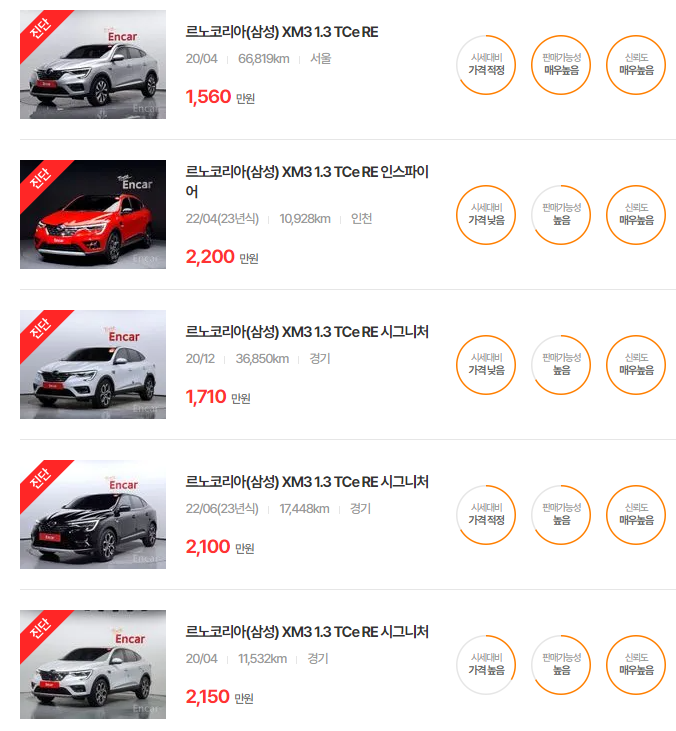Open the 11,532km XM3 RE 시그니처 listing title
Image resolution: width=676 pixels, height=731 pixels.
307,632
